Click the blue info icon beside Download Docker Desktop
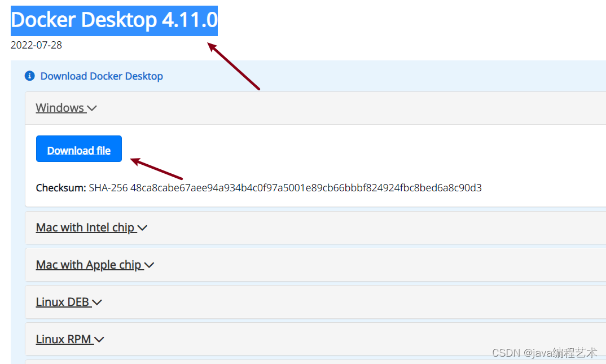 point(30,76)
